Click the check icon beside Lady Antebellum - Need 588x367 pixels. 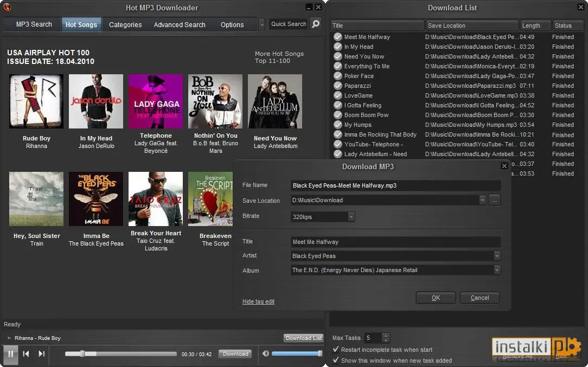338,154
